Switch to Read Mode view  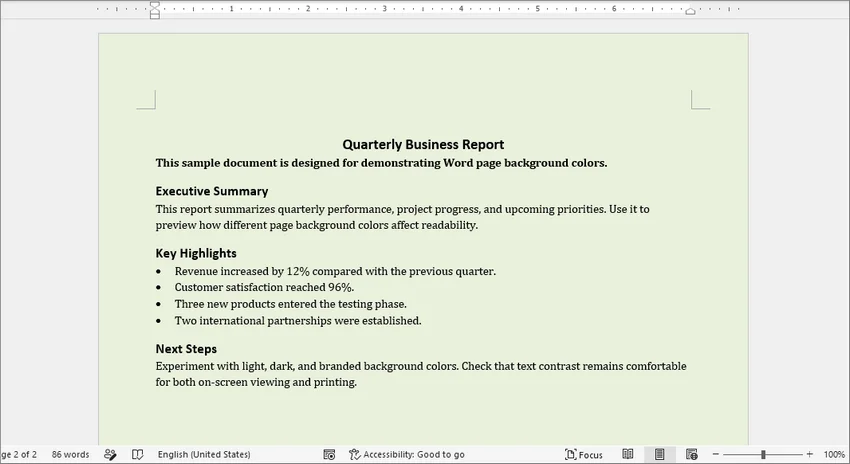coord(628,454)
